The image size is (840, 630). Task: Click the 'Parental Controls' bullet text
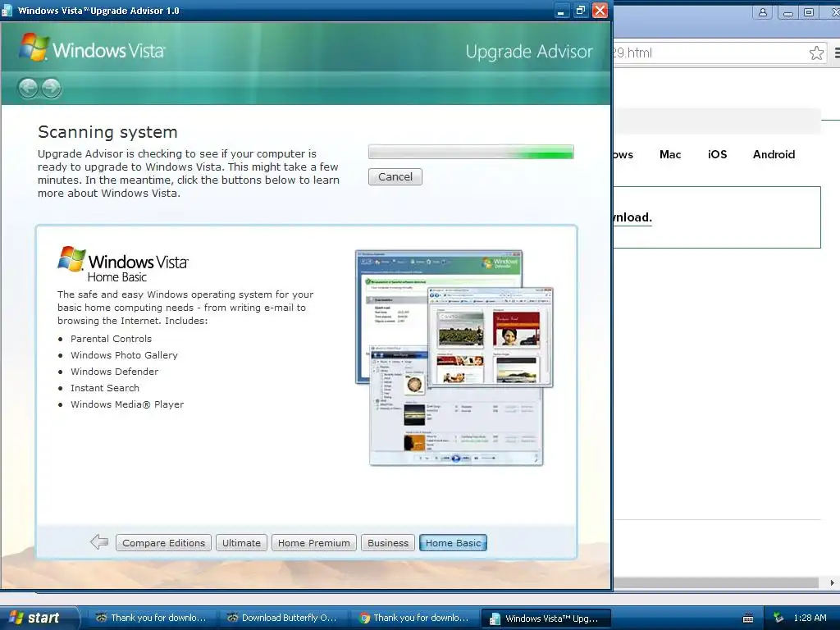click(x=111, y=339)
